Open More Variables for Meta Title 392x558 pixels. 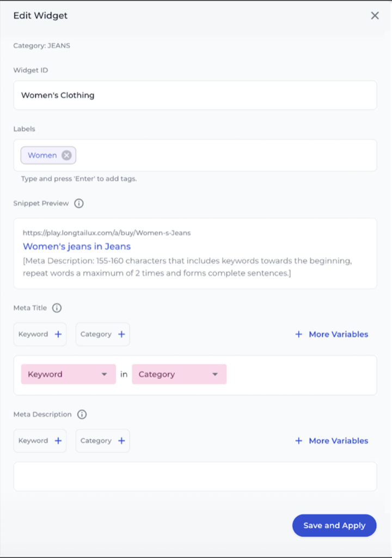tap(332, 334)
